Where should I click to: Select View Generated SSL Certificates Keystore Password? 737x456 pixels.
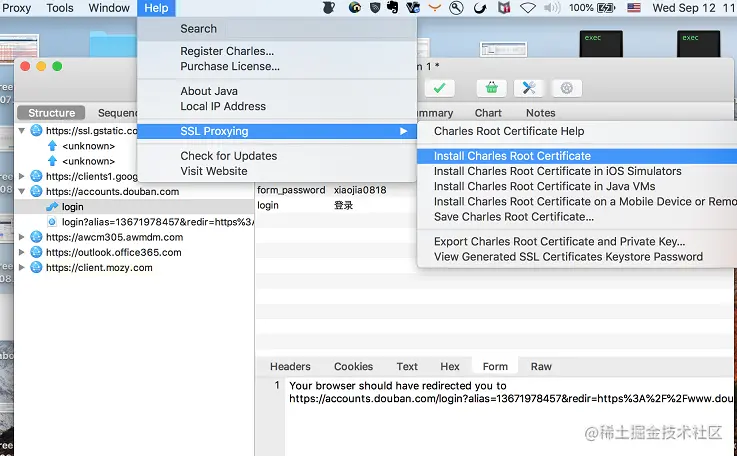pos(577,256)
